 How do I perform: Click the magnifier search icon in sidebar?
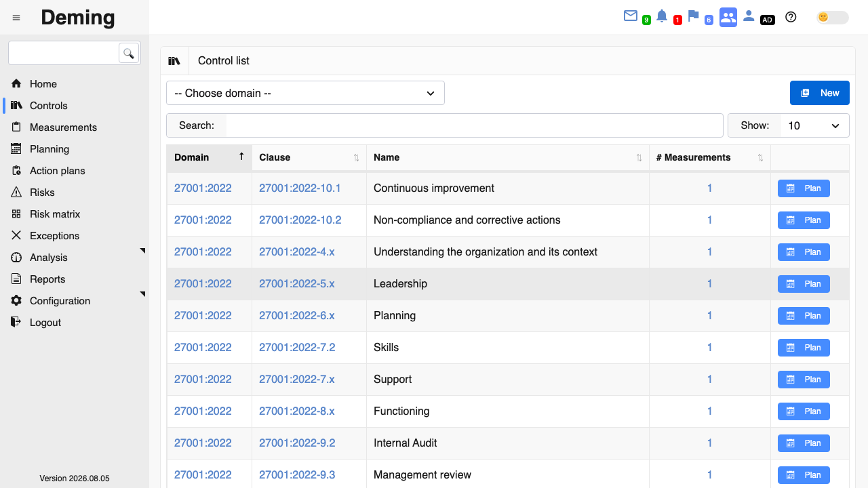click(x=129, y=53)
